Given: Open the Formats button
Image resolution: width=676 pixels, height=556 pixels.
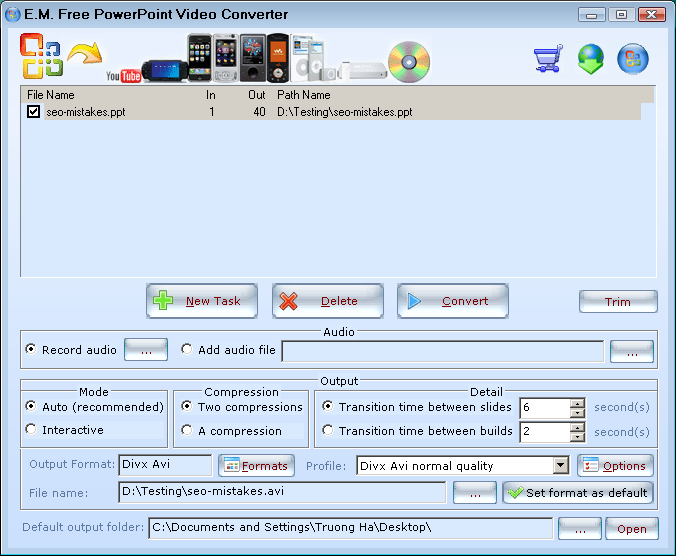Looking at the screenshot, I should (x=257, y=465).
